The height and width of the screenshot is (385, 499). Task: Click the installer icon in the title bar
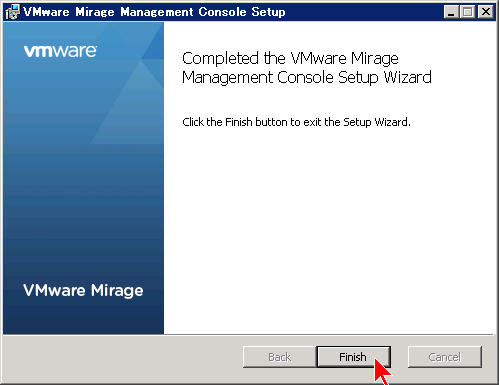pos(13,12)
